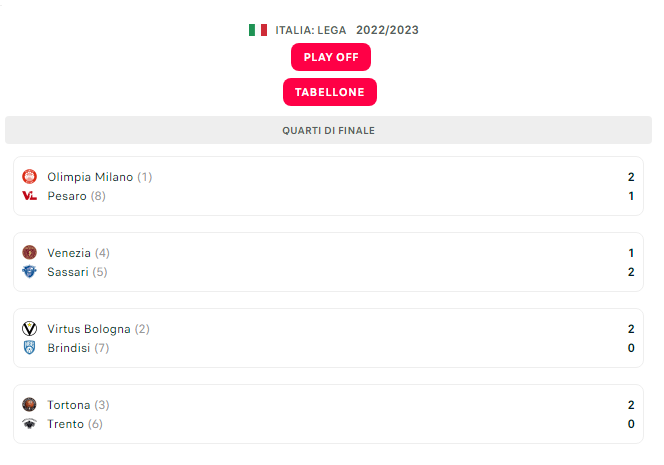
Task: Select the Venezia team crest
Action: [29, 252]
